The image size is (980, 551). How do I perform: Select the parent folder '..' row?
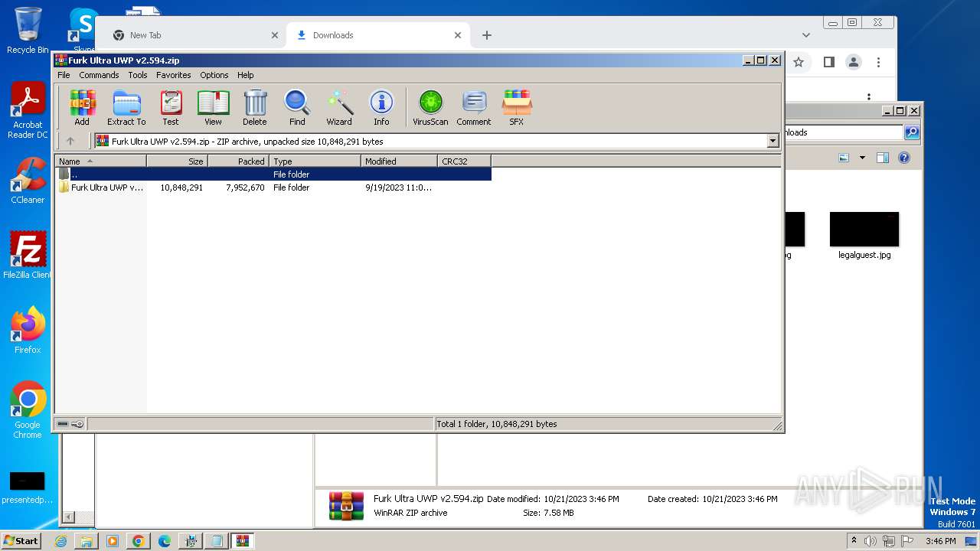click(273, 174)
